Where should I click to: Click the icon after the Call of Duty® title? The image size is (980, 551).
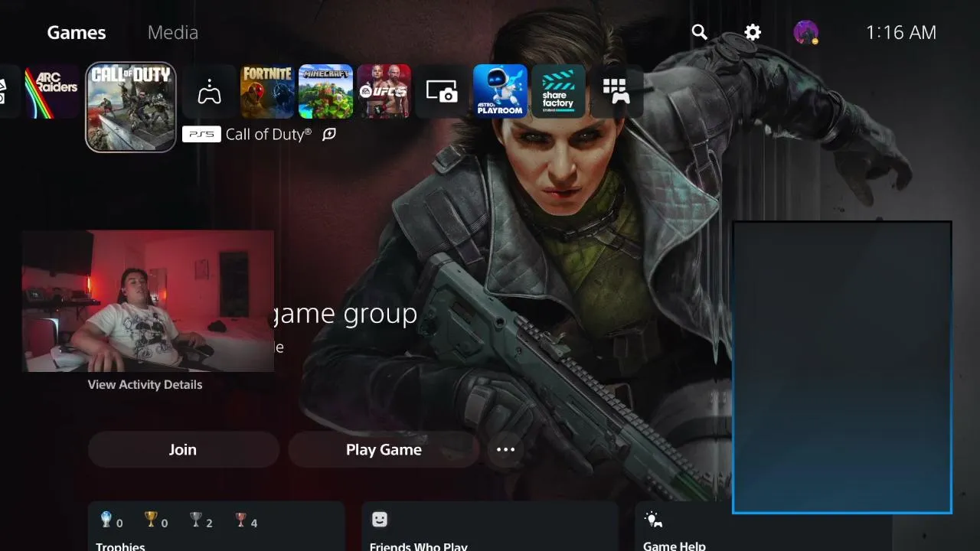pos(329,134)
